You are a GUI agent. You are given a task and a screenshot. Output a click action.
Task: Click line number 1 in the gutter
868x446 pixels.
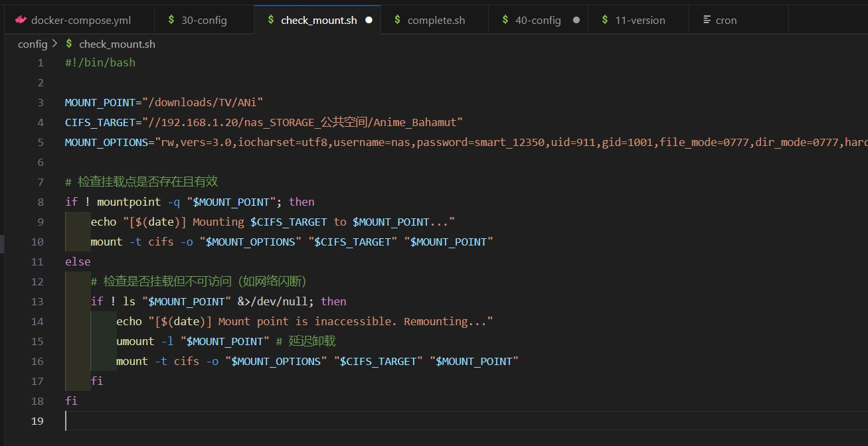41,62
